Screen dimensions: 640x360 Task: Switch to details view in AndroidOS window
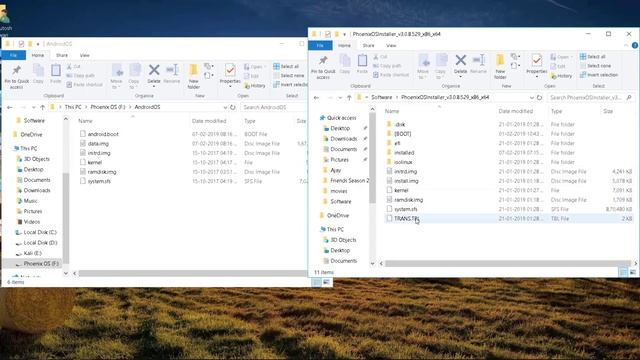point(317,282)
